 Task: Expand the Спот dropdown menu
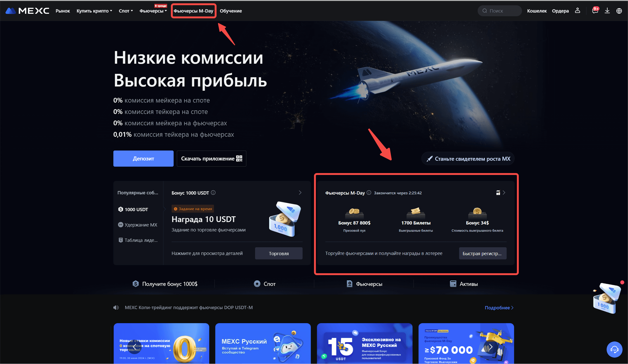pyautogui.click(x=126, y=11)
